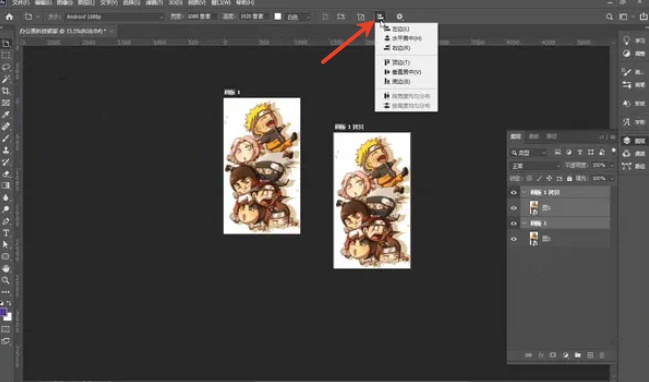649x382 pixels.
Task: Open the 正常 blend mode dropdown
Action: click(x=535, y=166)
